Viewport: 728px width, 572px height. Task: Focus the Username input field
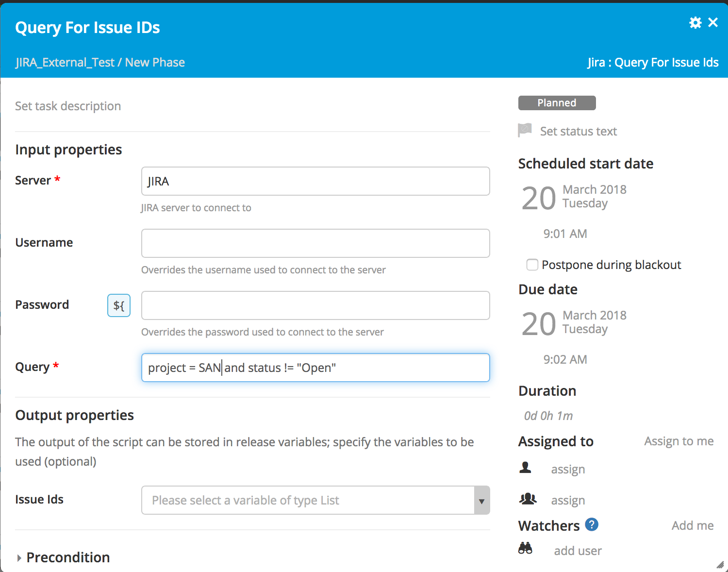click(x=315, y=243)
